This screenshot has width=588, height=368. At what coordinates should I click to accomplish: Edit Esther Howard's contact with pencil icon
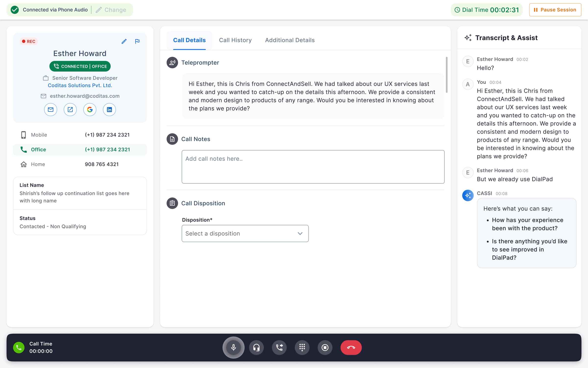point(124,41)
